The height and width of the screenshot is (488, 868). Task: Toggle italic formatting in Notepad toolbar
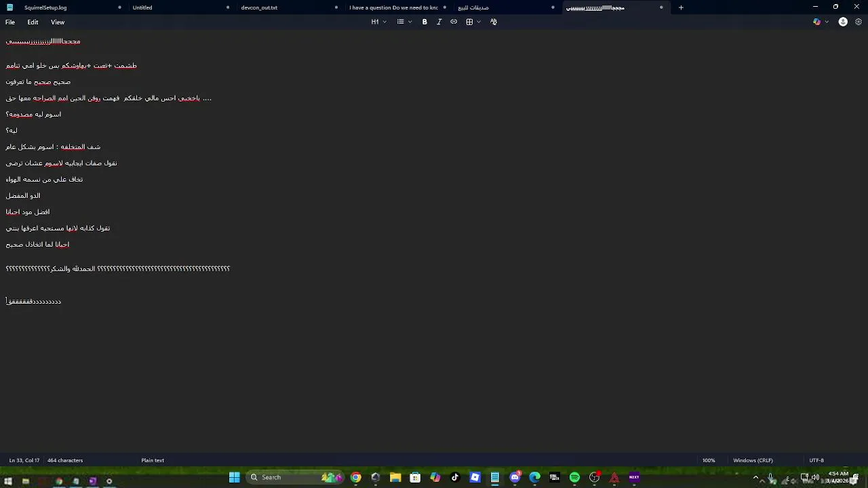coord(439,22)
